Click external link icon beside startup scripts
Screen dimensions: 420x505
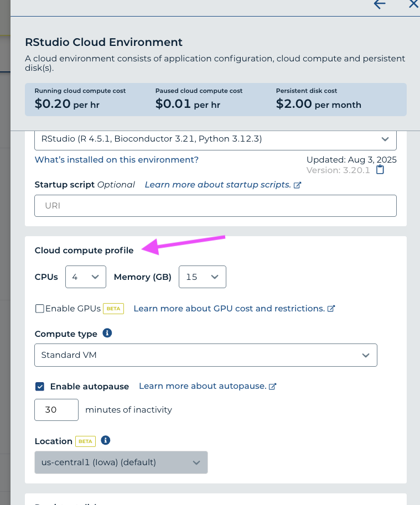pos(297,185)
